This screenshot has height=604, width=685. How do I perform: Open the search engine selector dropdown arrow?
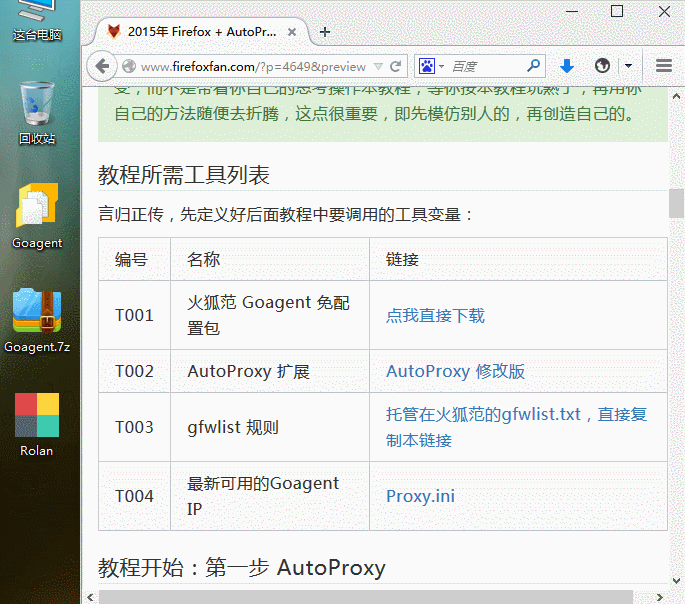click(442, 66)
